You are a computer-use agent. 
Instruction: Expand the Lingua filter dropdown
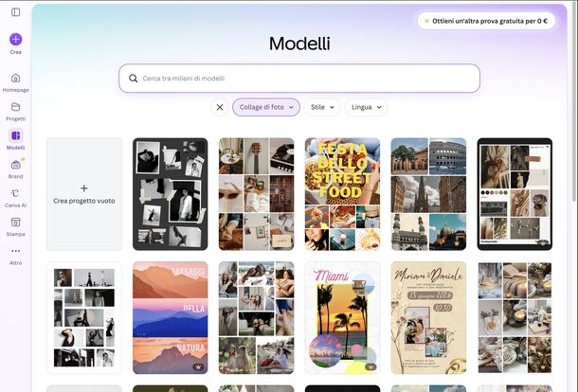(366, 107)
